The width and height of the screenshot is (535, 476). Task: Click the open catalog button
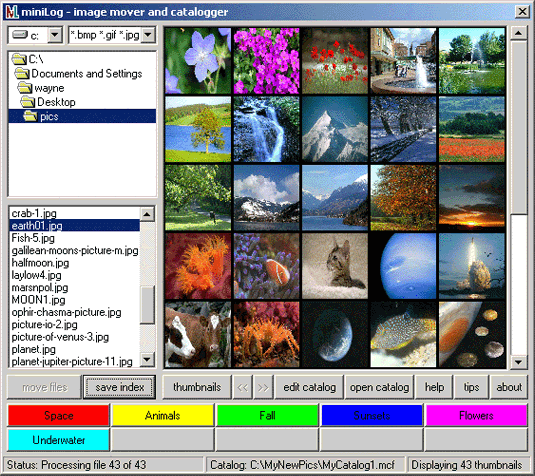(x=379, y=387)
